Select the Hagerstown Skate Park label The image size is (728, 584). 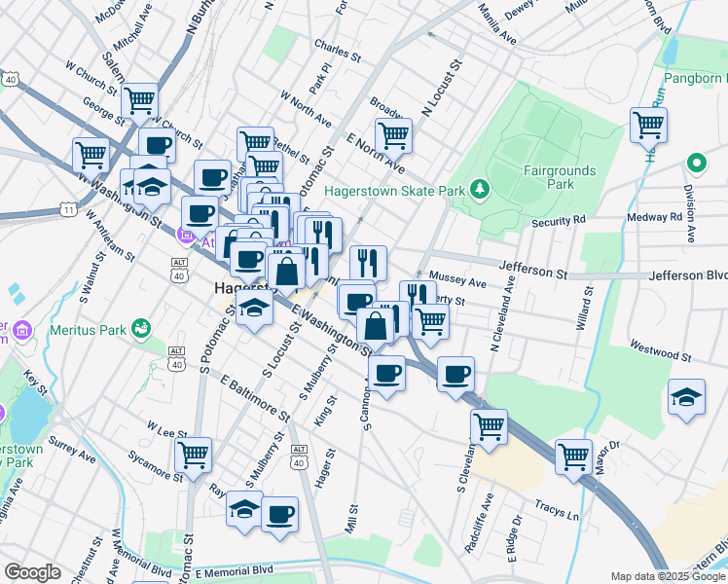pos(394,192)
